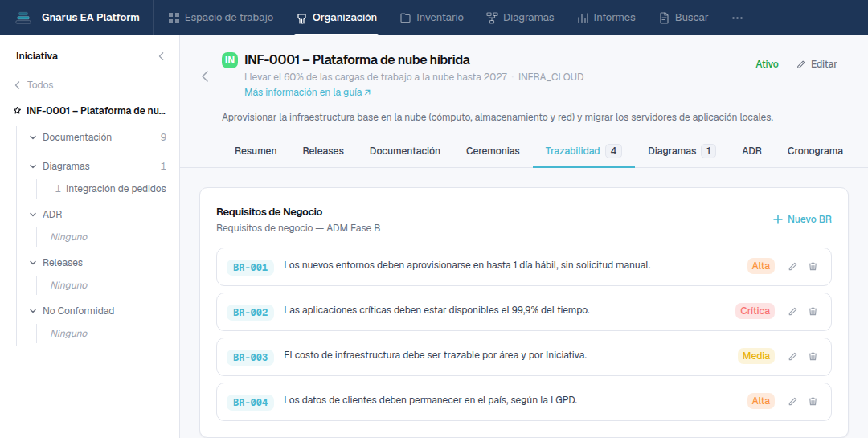Edit requirement BR-002 with pencil icon
This screenshot has height=438, width=868.
[792, 311]
